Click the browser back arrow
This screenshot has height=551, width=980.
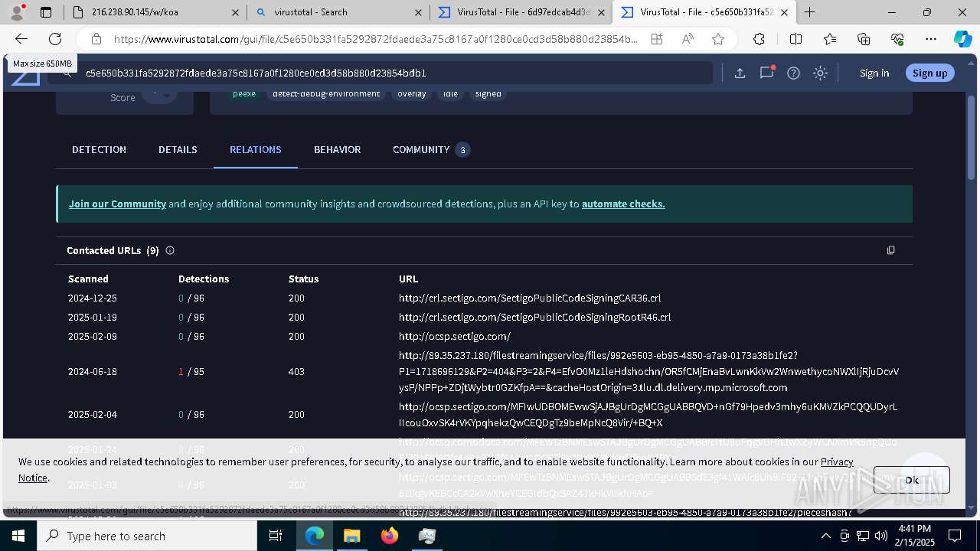21,39
